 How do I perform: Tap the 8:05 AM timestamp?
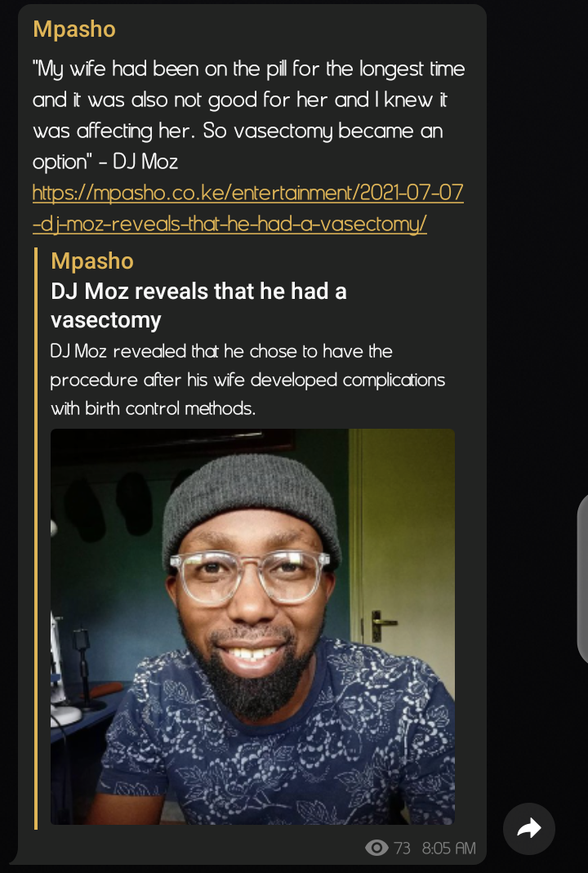pos(449,848)
